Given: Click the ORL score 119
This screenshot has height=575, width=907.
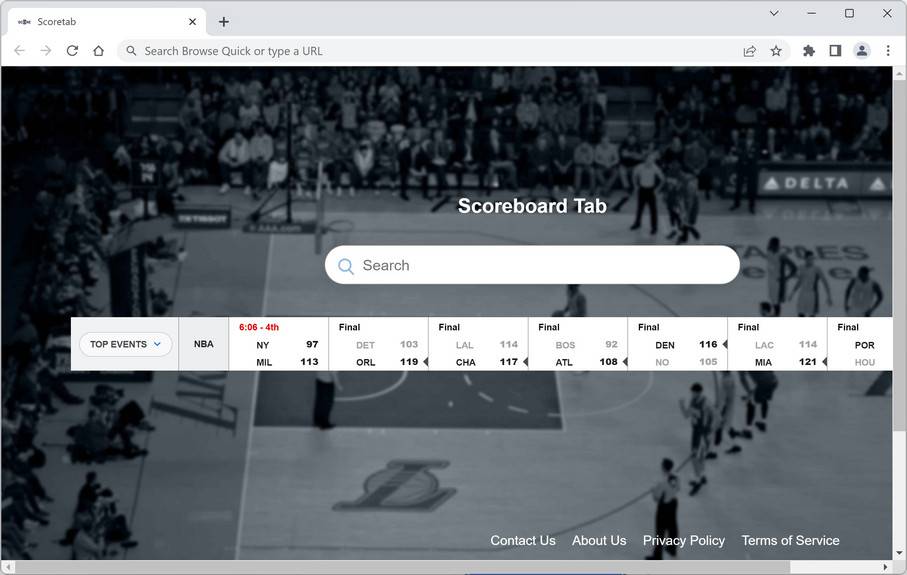Looking at the screenshot, I should click(x=408, y=362).
